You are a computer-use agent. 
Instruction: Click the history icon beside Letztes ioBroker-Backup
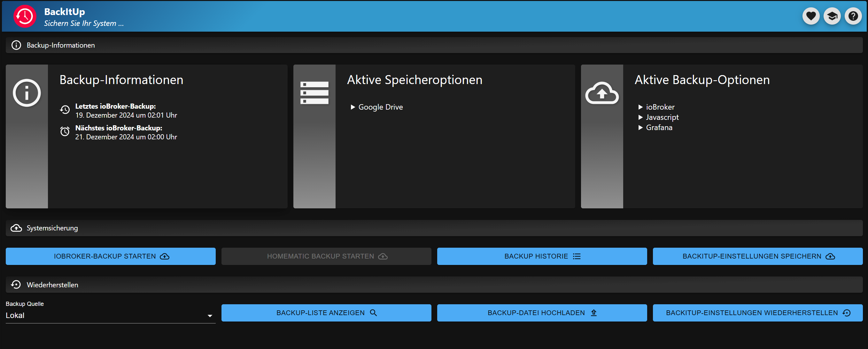click(x=65, y=110)
